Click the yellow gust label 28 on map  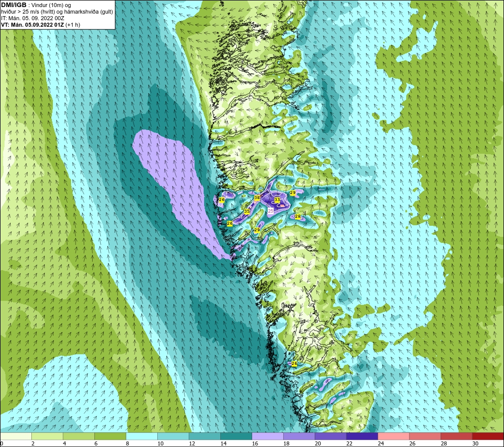(x=298, y=216)
